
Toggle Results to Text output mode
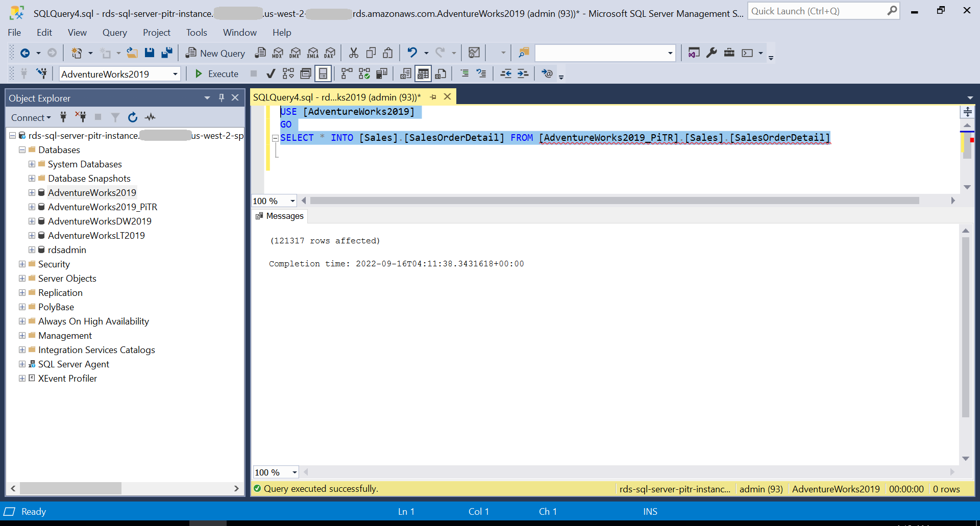point(406,74)
